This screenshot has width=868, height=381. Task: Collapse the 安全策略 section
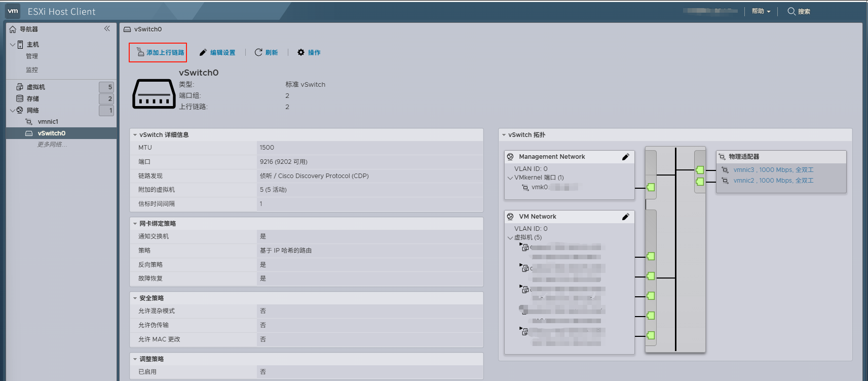click(x=135, y=298)
